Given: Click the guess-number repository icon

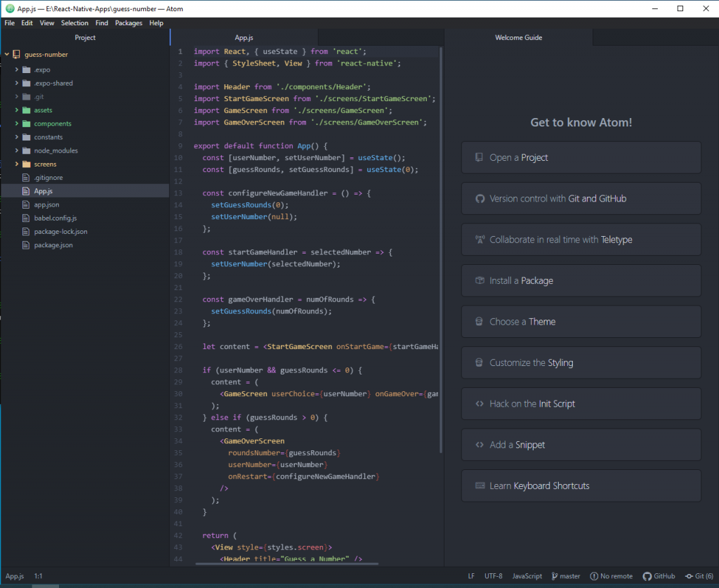Looking at the screenshot, I should tap(17, 55).
